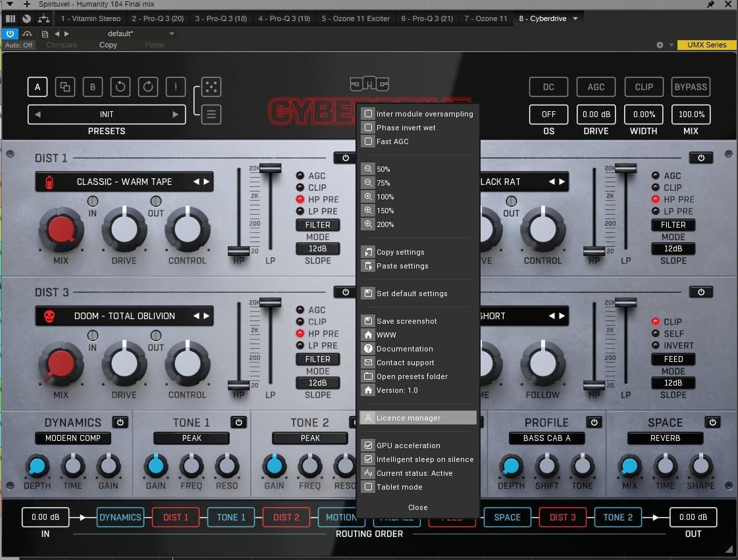
Task: Toggle DIST 1 AGC indicator
Action: pyautogui.click(x=300, y=176)
